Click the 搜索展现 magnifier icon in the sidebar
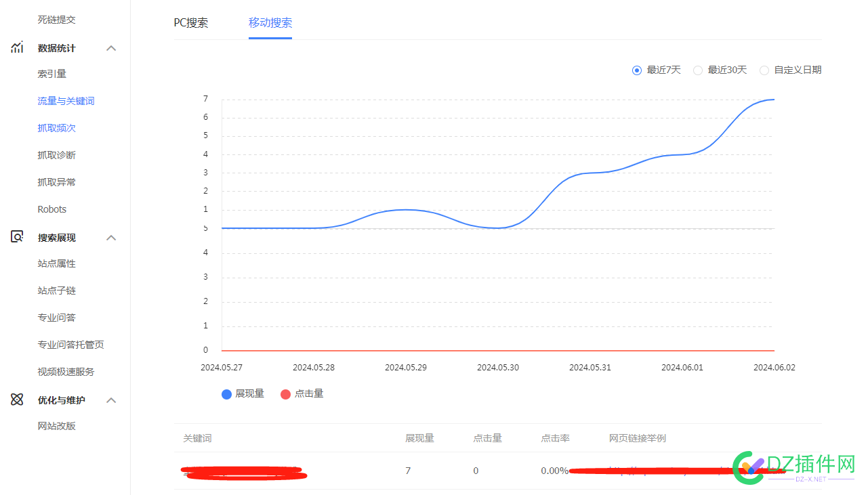 click(x=17, y=237)
